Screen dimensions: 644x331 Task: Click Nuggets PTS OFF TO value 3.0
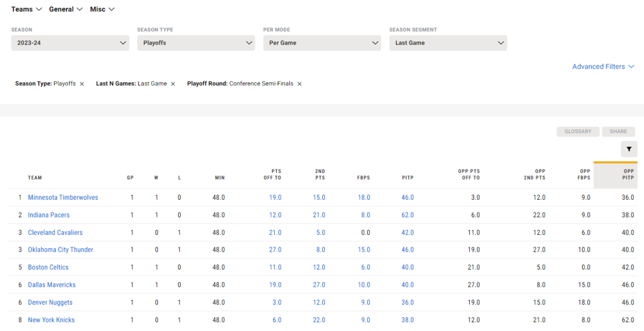click(277, 302)
